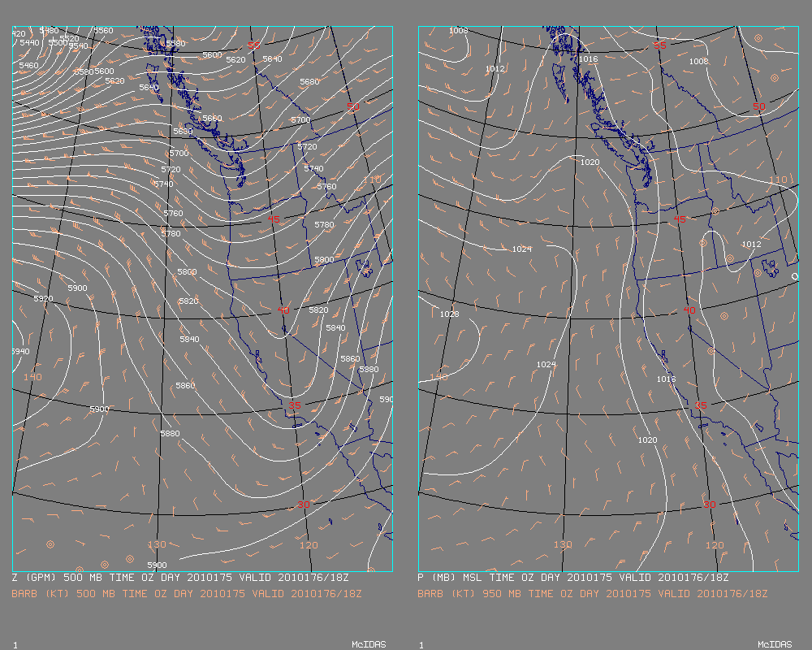812x650 pixels.
Task: Click the red 35 latitude label in the MSL panel
Action: [x=701, y=405]
